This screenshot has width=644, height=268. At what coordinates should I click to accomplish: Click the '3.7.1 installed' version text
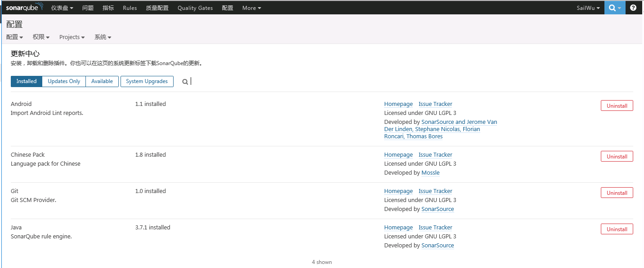[152, 228]
